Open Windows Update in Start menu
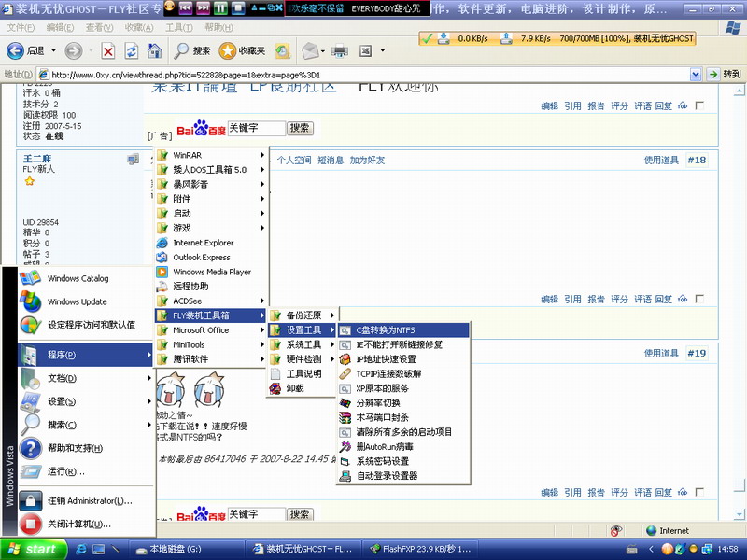This screenshot has width=747, height=560. pos(86,301)
